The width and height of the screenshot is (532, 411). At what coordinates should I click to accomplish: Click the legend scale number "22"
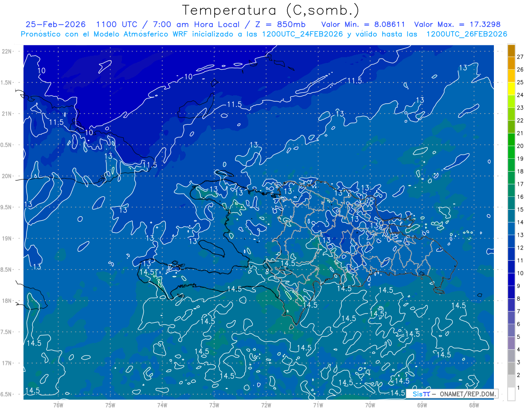click(x=520, y=121)
